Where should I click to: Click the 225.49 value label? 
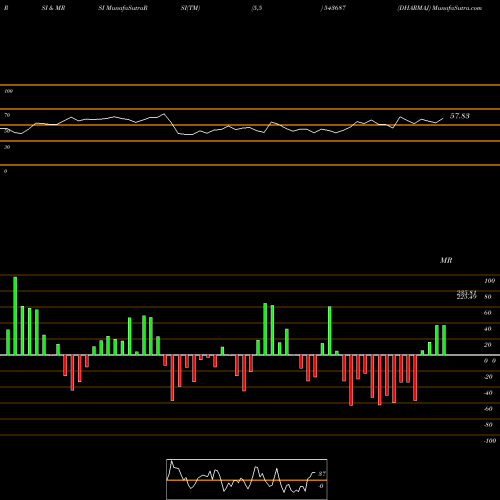coord(467,297)
